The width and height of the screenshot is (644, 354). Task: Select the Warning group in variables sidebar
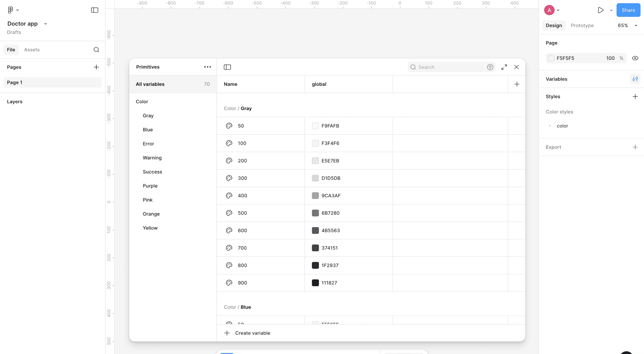(x=152, y=158)
